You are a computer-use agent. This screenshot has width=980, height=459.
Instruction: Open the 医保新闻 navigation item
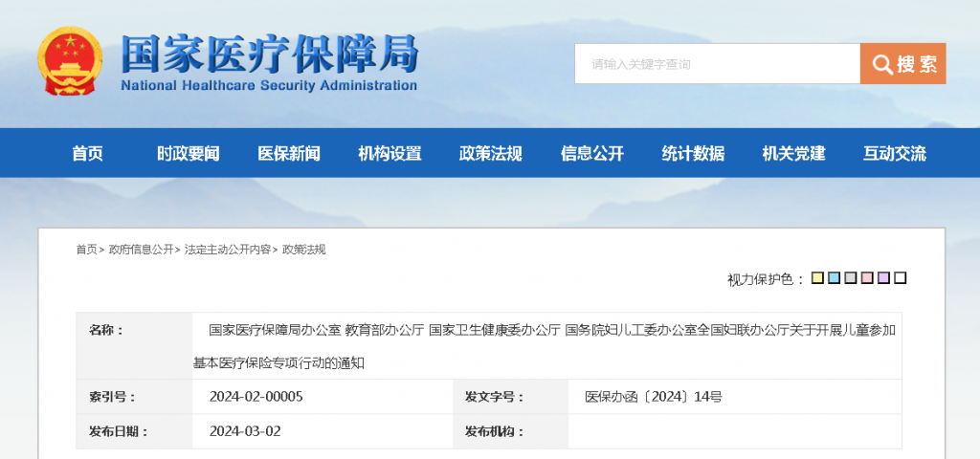click(x=289, y=153)
